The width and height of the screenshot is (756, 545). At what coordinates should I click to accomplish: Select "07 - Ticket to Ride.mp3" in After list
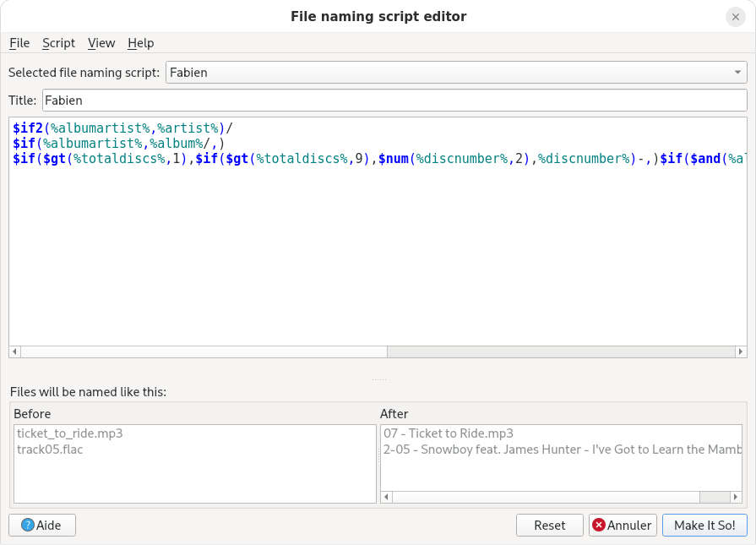449,433
